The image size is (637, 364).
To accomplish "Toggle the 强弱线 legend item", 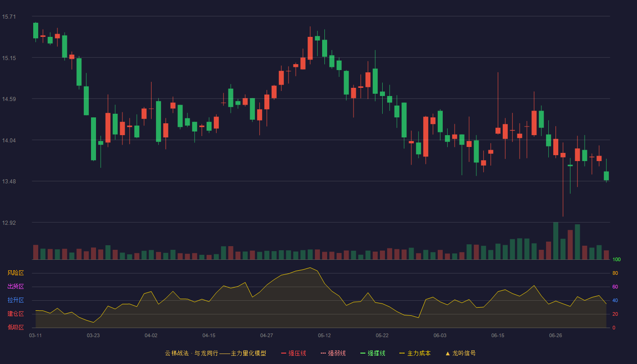I will click(333, 353).
